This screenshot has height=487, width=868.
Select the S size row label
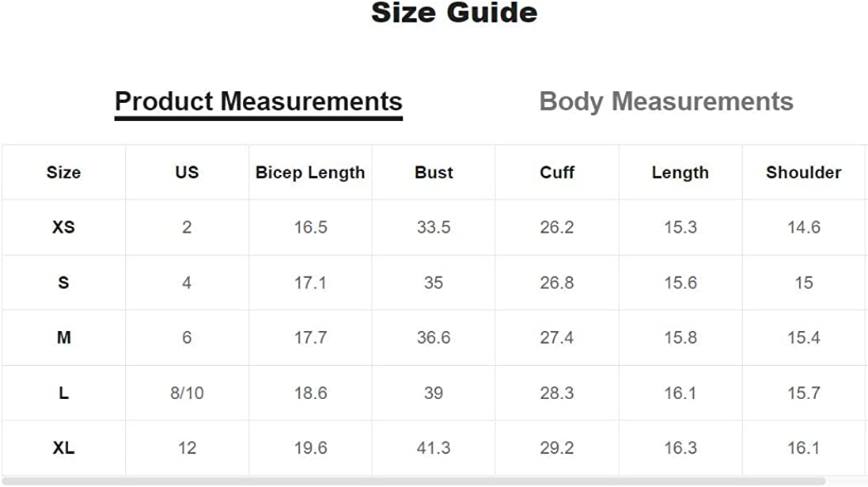(x=63, y=283)
